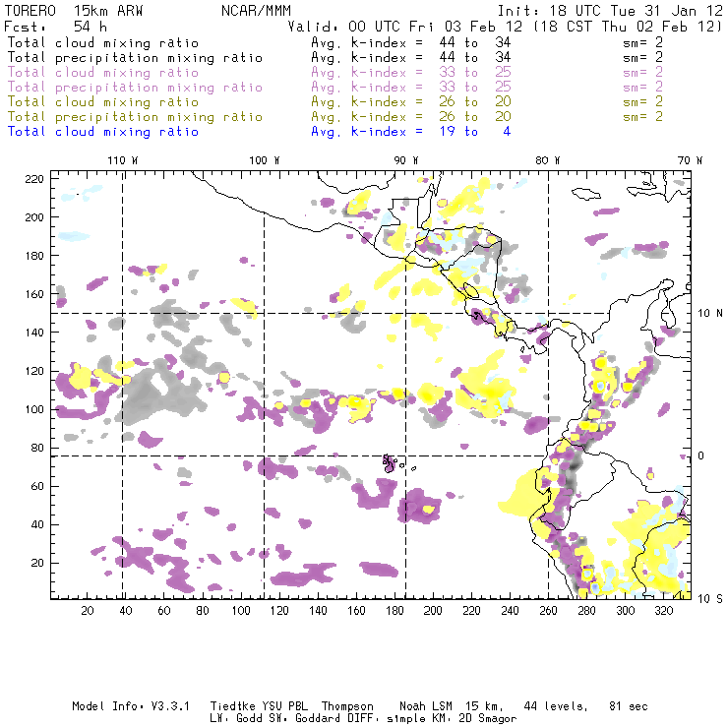
Task: Select the 'Init: 18 UTC Tue 31 Jan 12' text
Action: click(610, 11)
